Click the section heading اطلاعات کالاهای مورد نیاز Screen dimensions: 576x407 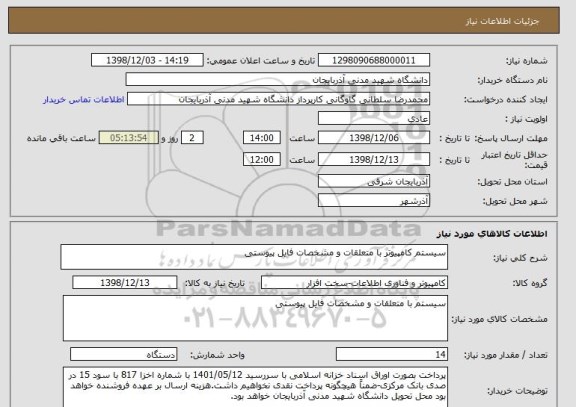click(492, 234)
